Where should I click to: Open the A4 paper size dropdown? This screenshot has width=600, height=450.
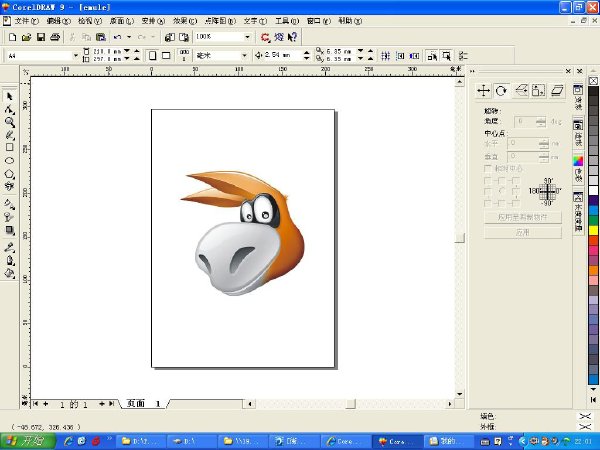(x=75, y=56)
